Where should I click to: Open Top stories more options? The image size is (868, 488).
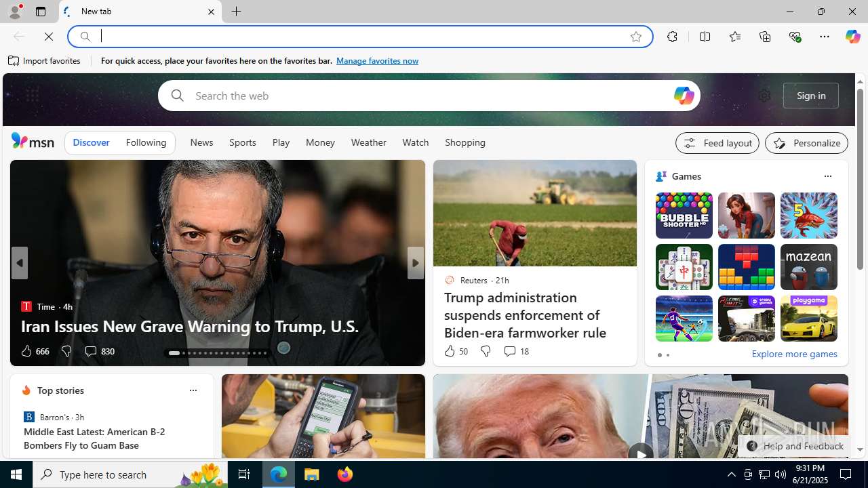(x=193, y=390)
